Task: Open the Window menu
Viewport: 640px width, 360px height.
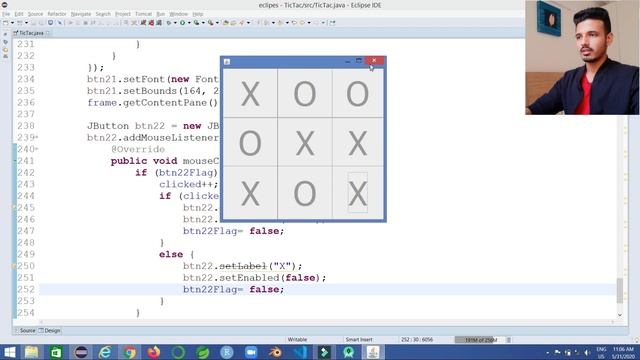Action: click(x=178, y=14)
